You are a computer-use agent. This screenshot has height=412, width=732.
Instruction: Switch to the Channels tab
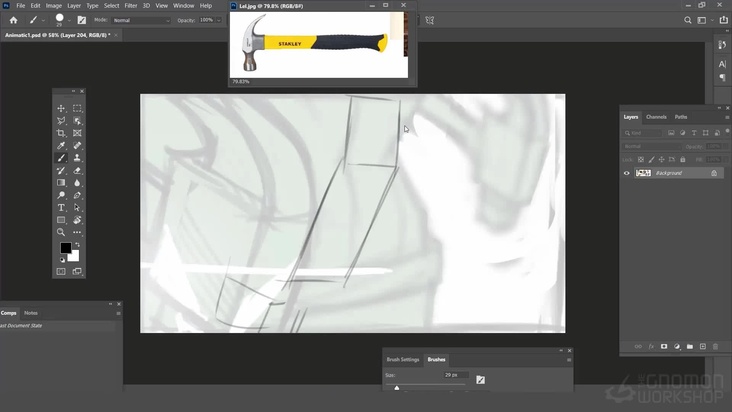(x=656, y=117)
